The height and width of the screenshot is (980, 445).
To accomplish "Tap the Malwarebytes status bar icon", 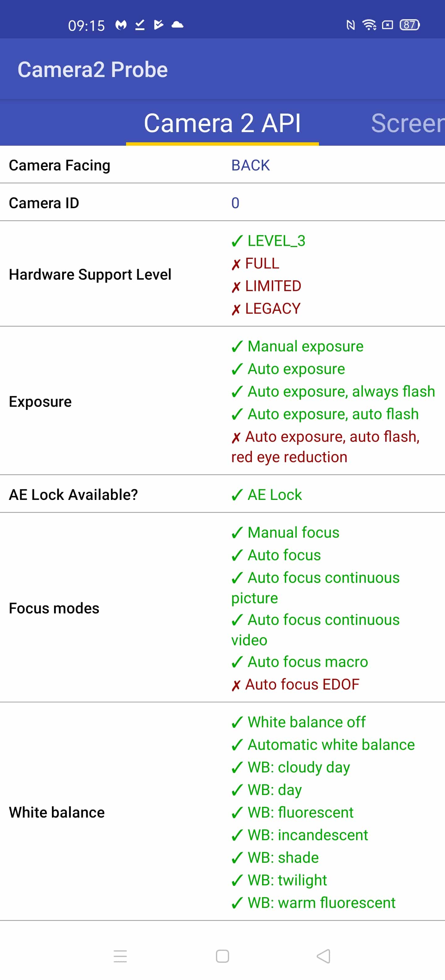I will click(121, 25).
